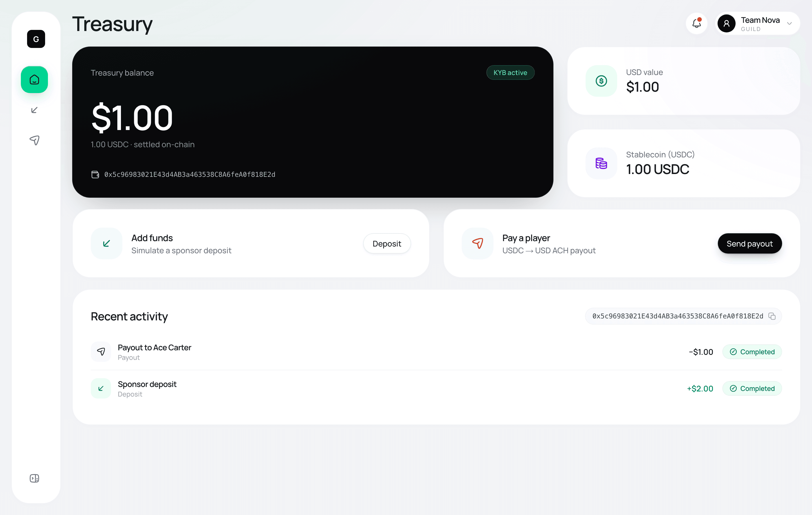Click the G logo in sidebar

[x=36, y=39]
